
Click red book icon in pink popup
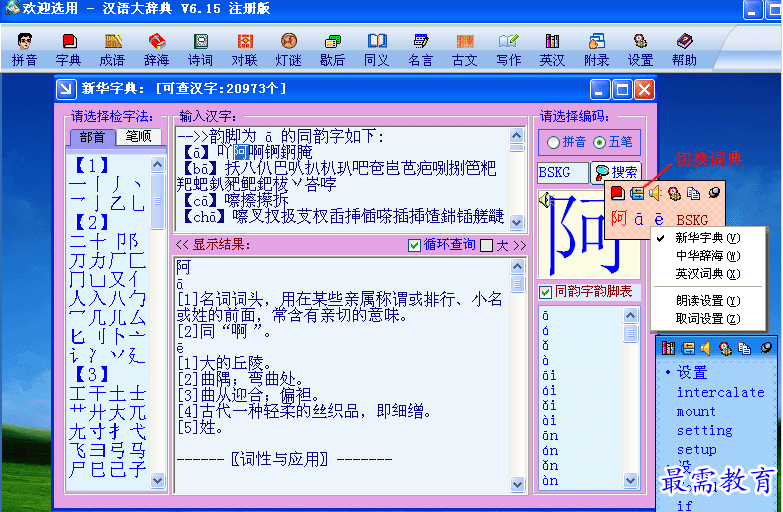coord(618,193)
